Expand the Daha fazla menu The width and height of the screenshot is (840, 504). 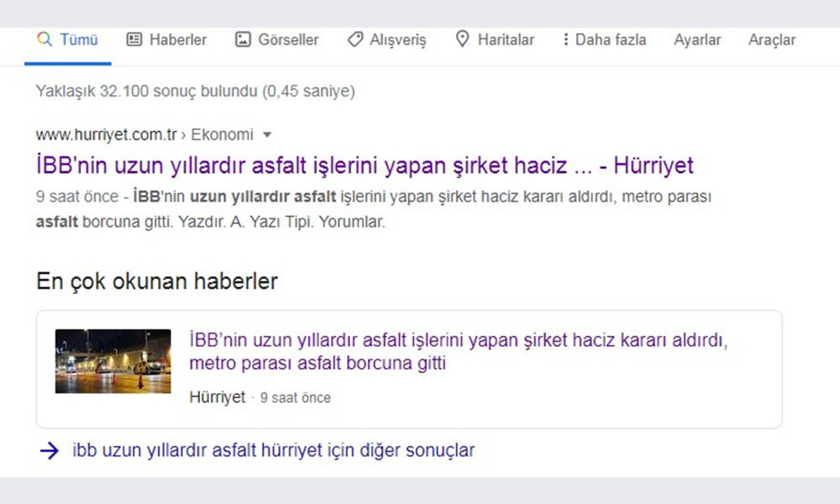[x=604, y=39]
